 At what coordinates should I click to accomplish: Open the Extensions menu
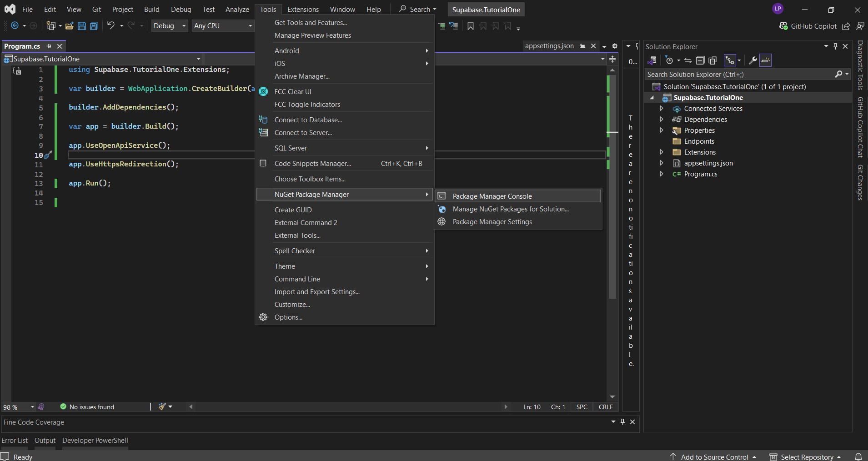pos(303,9)
